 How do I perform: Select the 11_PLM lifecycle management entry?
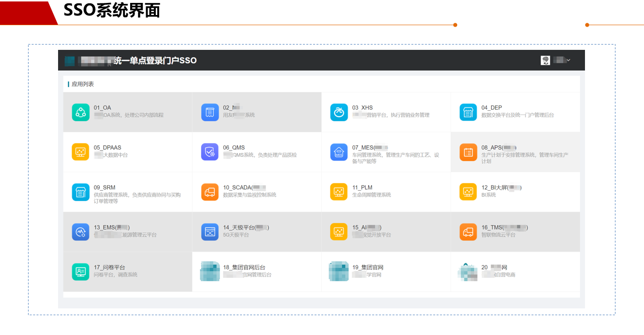[362, 187]
